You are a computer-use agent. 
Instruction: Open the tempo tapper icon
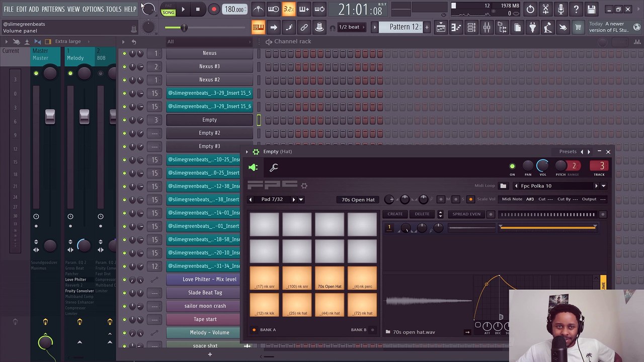tap(548, 28)
